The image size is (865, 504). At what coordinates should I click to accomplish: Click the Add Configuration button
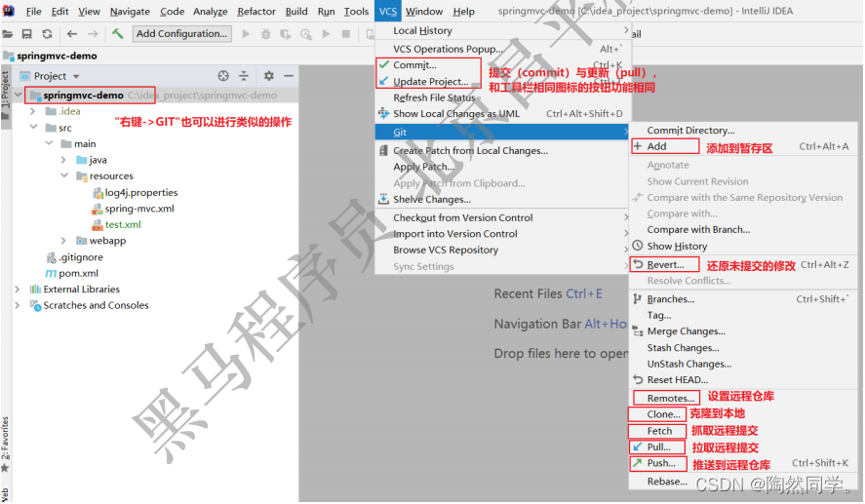click(x=181, y=34)
